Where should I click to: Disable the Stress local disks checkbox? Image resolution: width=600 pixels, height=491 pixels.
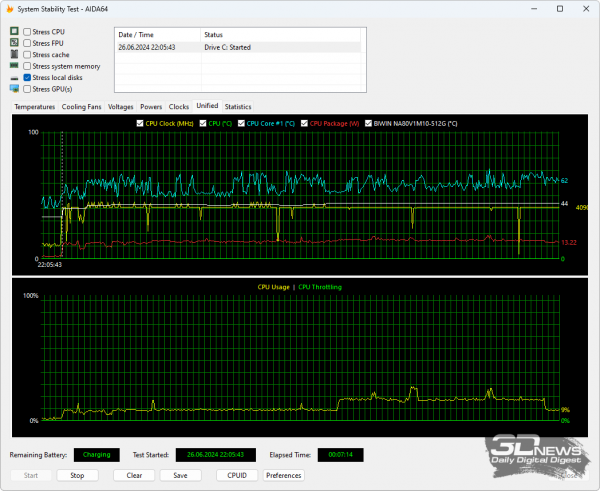27,77
